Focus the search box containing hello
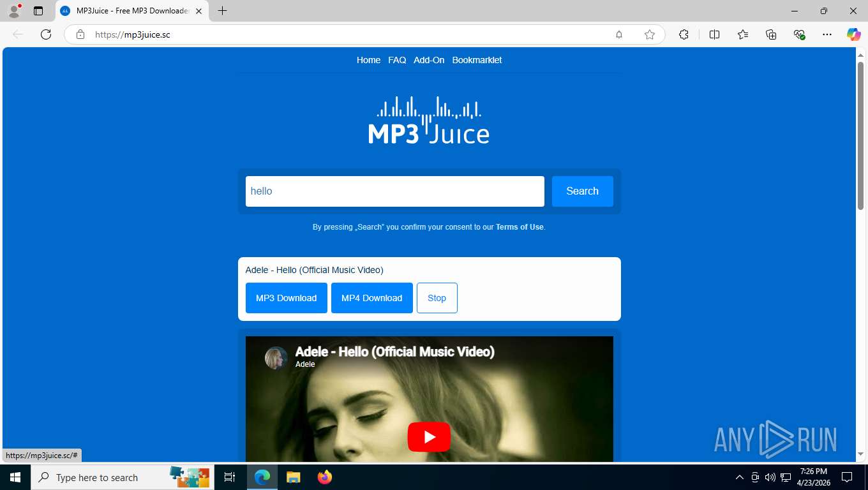This screenshot has width=868, height=490. (395, 191)
